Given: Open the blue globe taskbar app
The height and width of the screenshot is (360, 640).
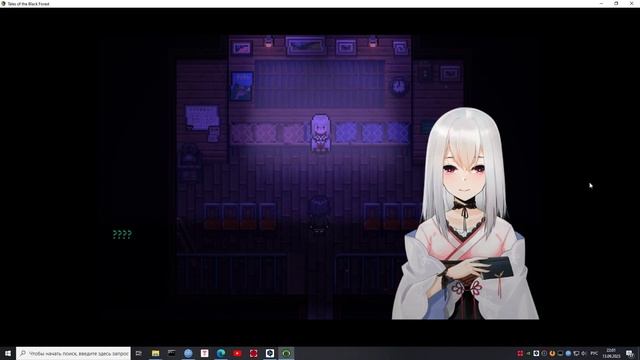Looking at the screenshot, I should point(188,353).
